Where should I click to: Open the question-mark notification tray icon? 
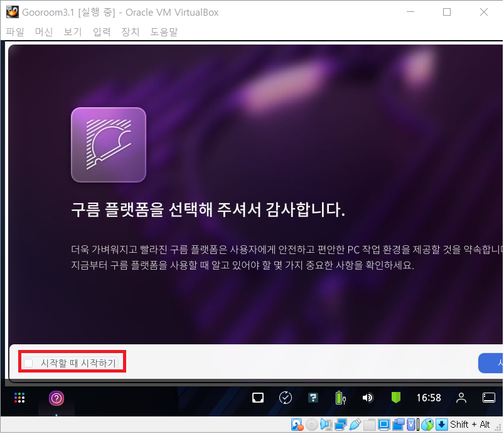(313, 399)
